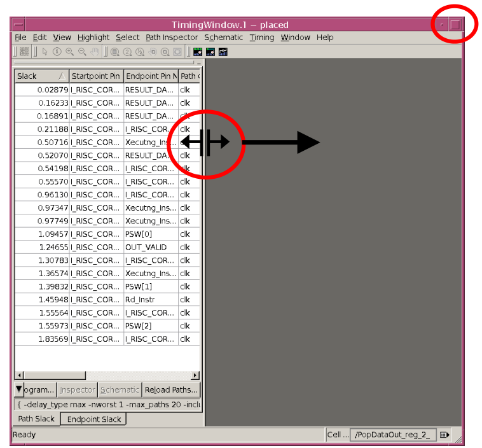
Task: Open the first timing histogram icon
Action: tap(198, 52)
